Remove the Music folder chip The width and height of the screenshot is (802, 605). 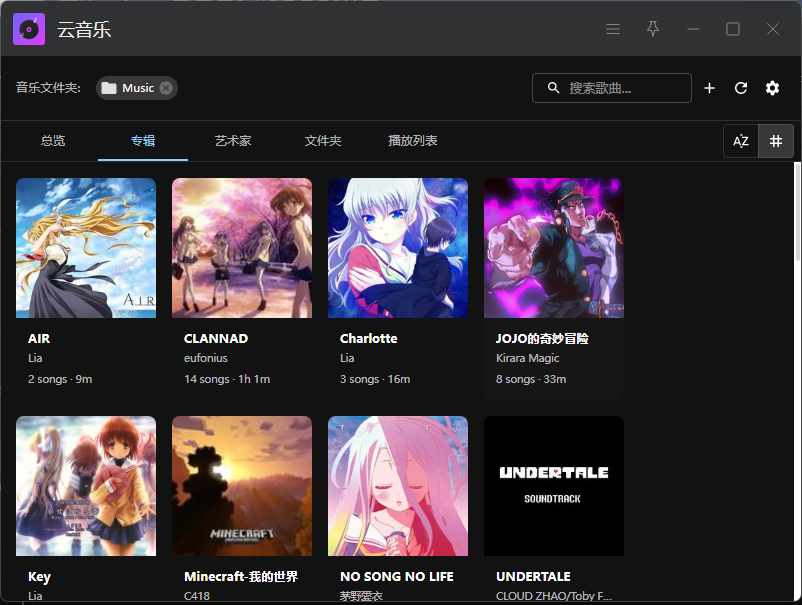(x=166, y=88)
